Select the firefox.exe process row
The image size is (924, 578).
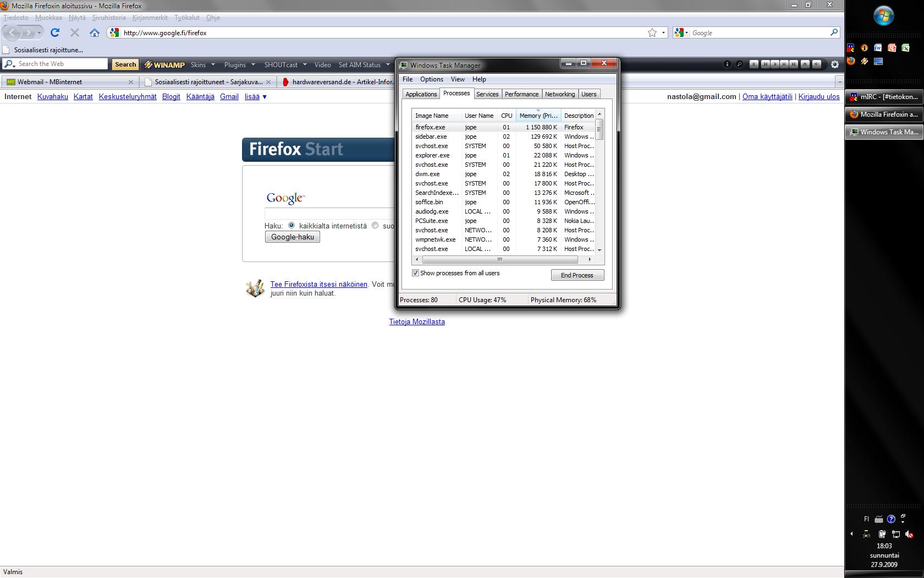[504, 127]
